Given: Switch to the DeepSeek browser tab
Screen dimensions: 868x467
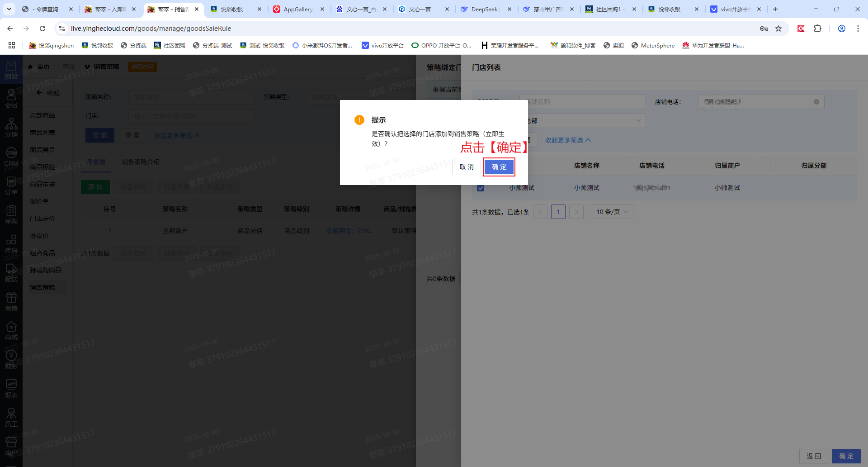Looking at the screenshot, I should [x=484, y=9].
